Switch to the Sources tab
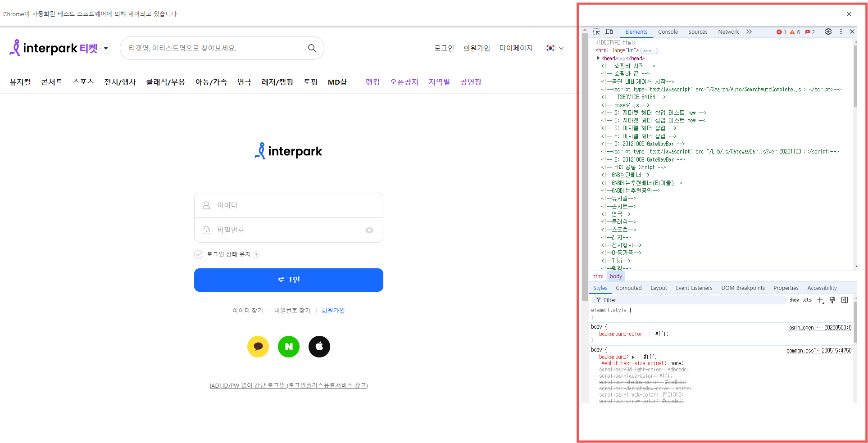This screenshot has width=868, height=443. click(698, 32)
